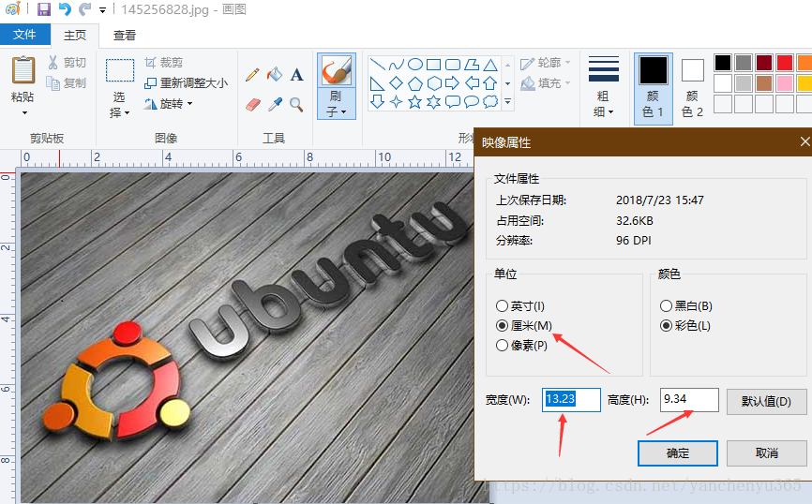
Task: Click the 粘贴 clipboard icon
Action: click(x=23, y=70)
